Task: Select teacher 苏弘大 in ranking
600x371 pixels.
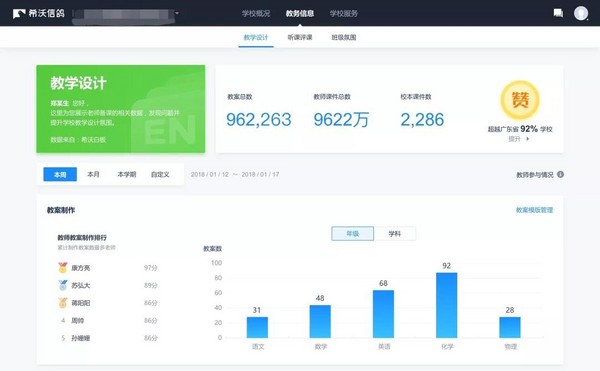Action: (x=81, y=286)
